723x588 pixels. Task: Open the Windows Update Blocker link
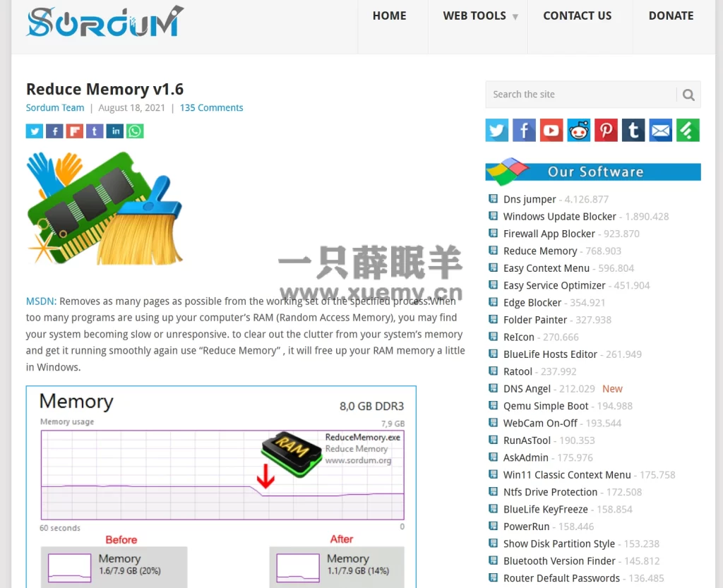pos(559,217)
